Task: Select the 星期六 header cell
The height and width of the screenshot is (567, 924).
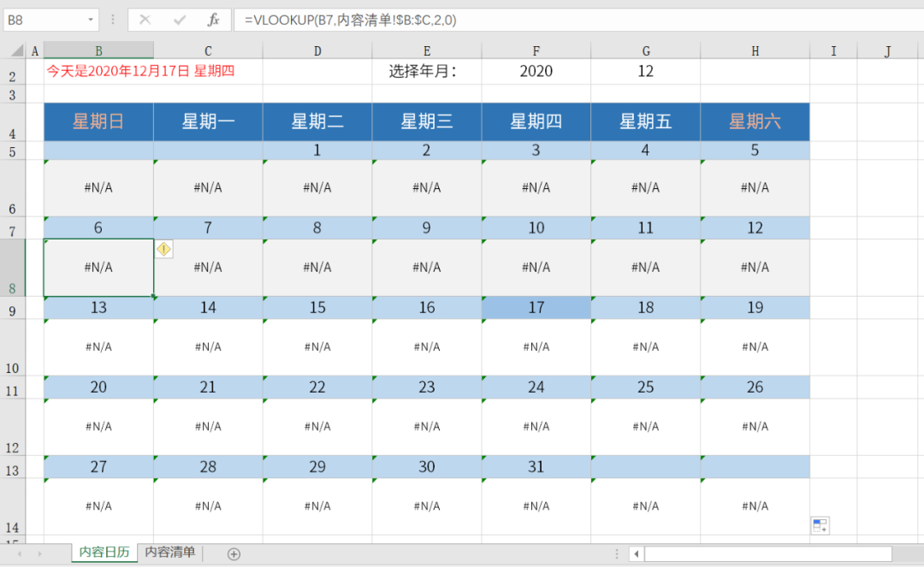Action: (755, 122)
